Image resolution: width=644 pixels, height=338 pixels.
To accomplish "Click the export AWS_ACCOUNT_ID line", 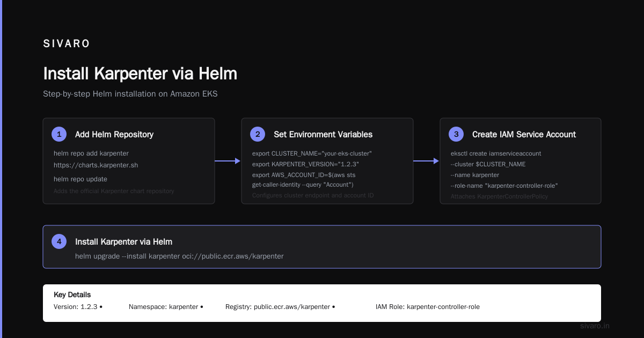I will pos(304,175).
